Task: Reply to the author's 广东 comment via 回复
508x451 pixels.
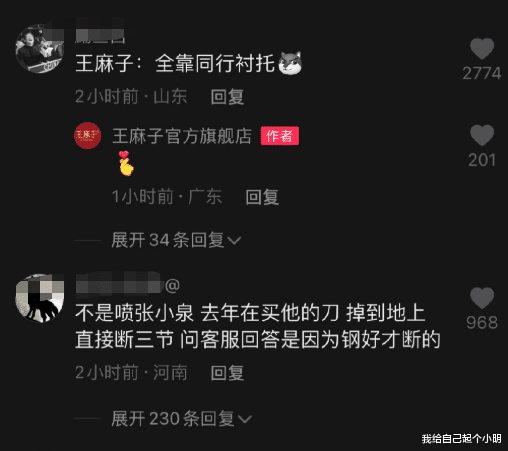Action: point(262,197)
